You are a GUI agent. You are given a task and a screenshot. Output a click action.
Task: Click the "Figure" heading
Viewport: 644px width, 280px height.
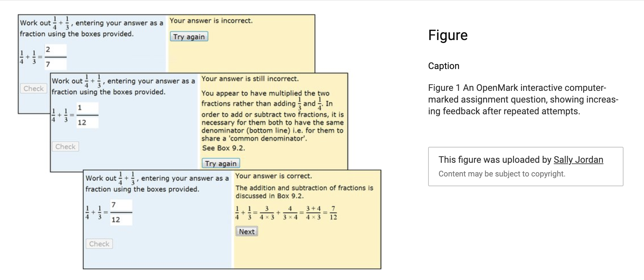pos(448,35)
